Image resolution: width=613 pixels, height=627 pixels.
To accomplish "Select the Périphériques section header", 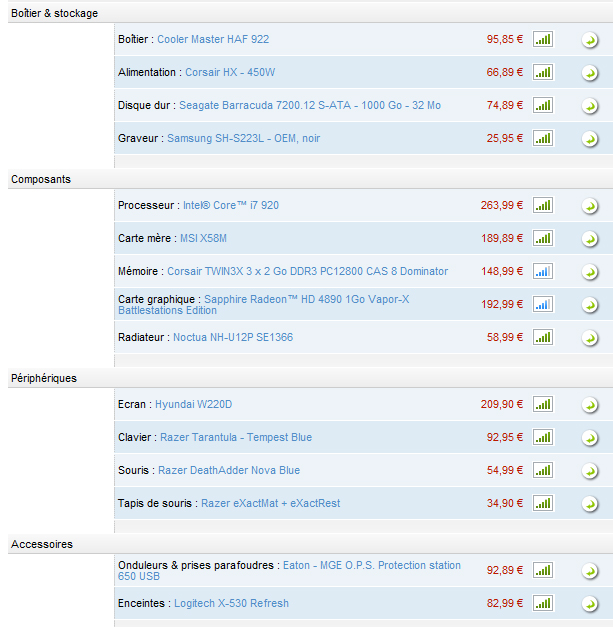I will pyautogui.click(x=43, y=378).
